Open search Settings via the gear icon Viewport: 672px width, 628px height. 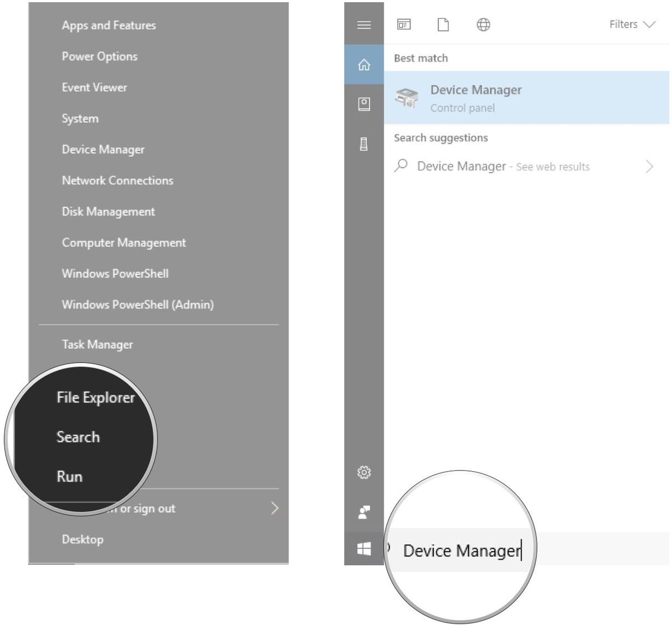tap(365, 472)
